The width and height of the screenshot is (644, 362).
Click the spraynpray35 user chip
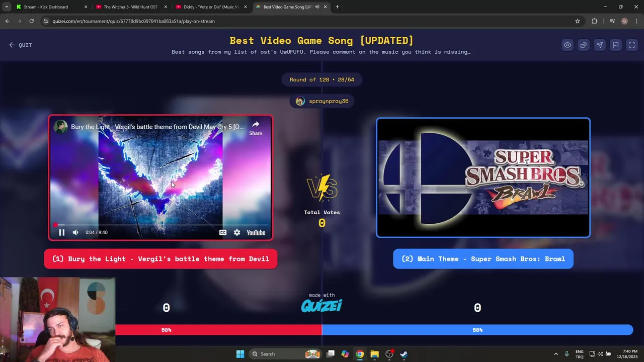pos(322,101)
